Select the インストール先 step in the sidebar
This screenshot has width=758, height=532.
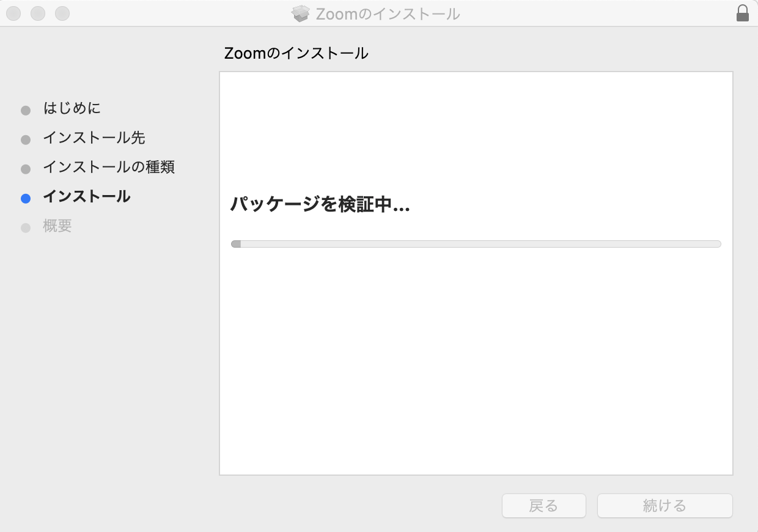coord(94,138)
